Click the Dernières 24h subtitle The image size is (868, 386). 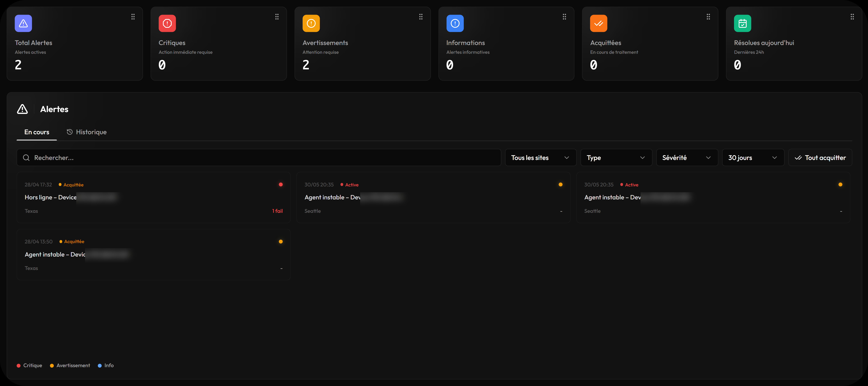(749, 52)
